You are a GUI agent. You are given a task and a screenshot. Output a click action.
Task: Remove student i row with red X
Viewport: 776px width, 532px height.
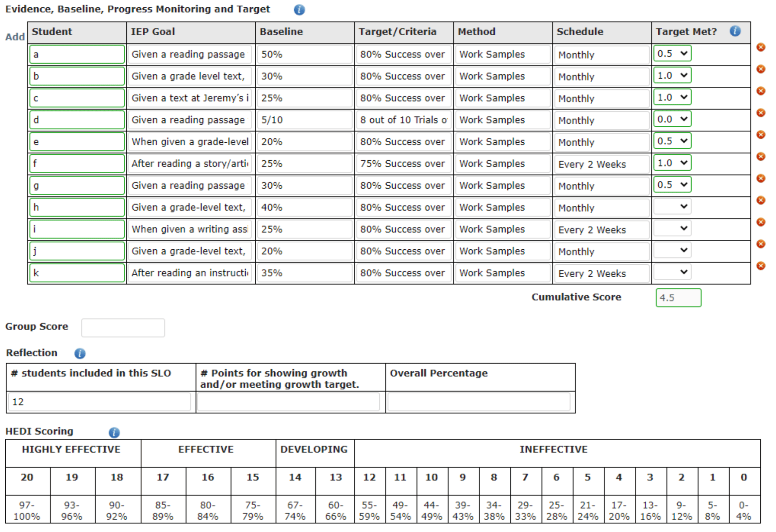(761, 222)
